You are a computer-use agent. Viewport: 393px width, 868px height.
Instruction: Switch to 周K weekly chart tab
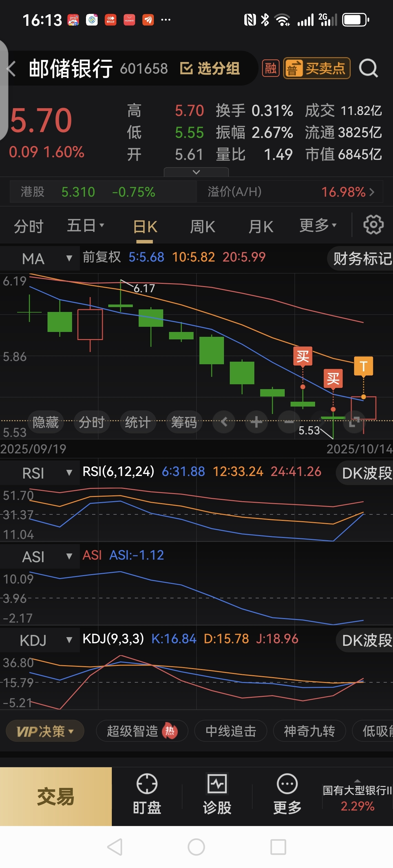coord(202,227)
